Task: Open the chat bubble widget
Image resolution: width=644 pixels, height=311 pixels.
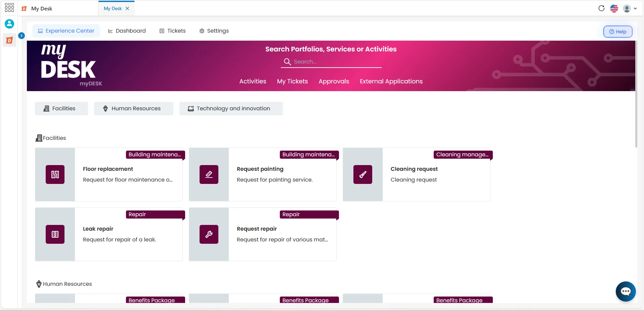Action: [626, 291]
